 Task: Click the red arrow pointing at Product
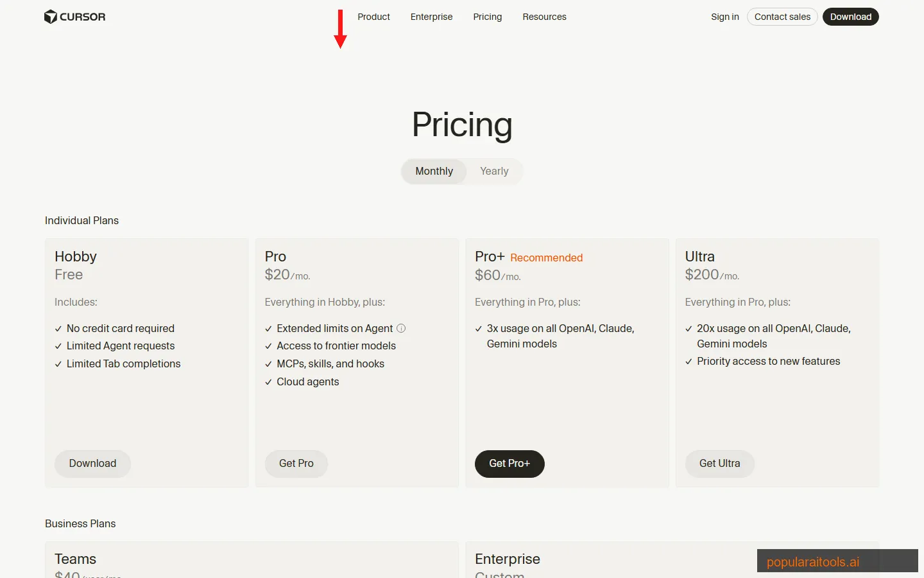tap(340, 29)
